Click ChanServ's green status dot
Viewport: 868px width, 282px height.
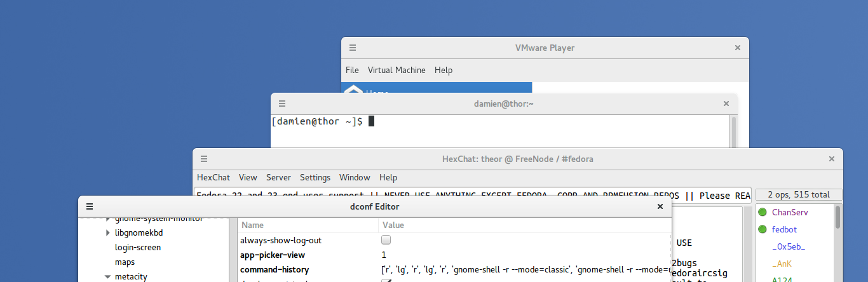tap(763, 212)
